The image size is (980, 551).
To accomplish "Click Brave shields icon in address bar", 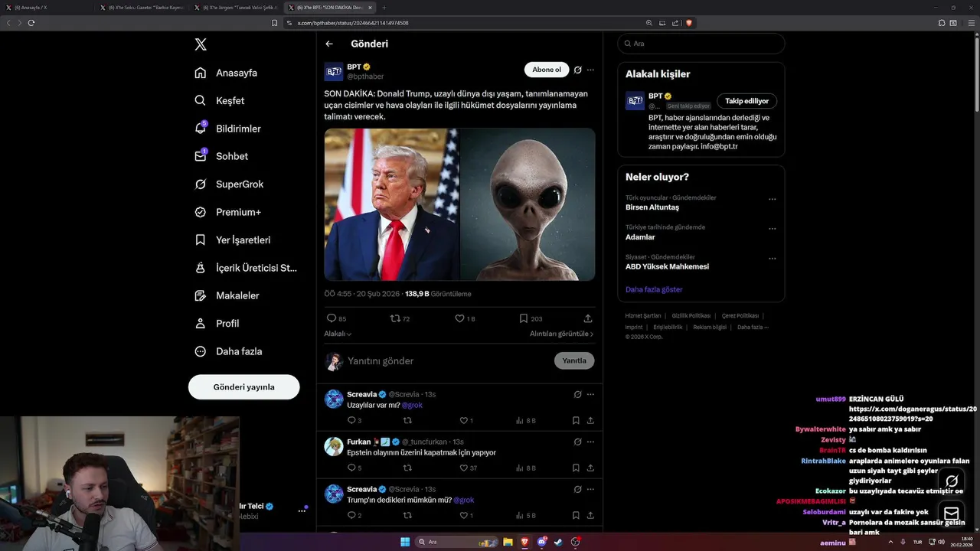I will pos(689,23).
